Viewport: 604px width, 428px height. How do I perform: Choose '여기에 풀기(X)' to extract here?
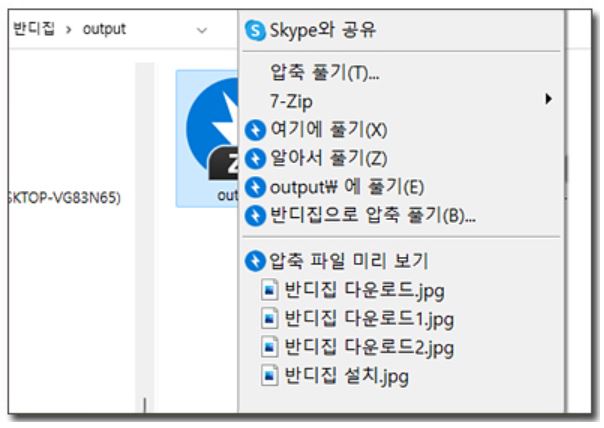328,129
